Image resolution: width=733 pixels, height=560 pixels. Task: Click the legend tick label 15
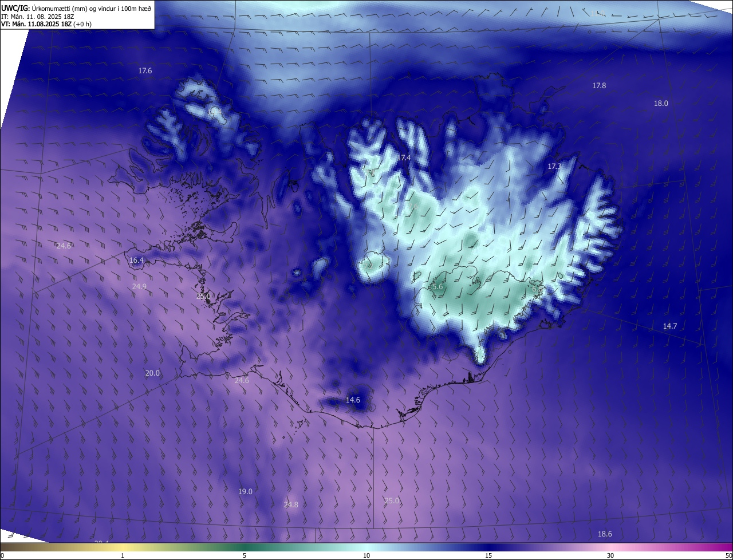click(488, 555)
